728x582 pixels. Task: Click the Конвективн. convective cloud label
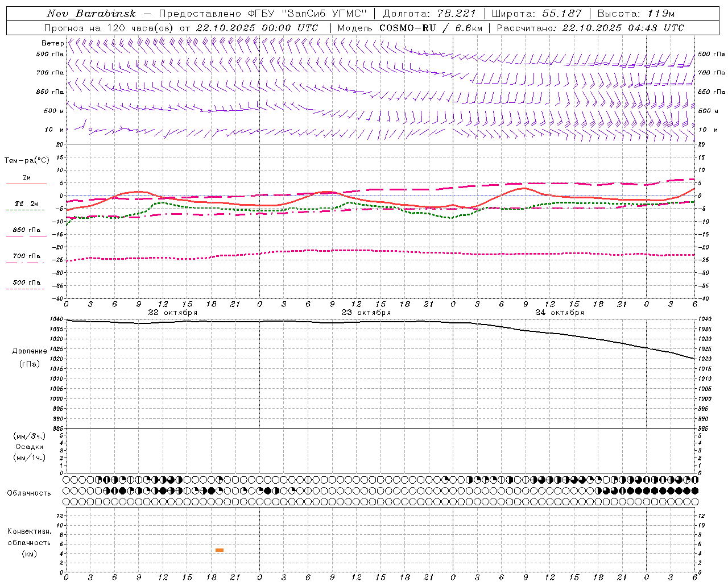(x=29, y=531)
